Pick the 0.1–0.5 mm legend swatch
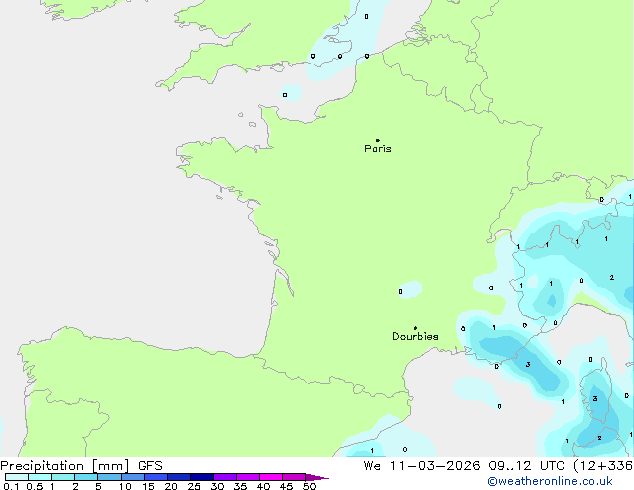634x490 pixels. [x=17, y=477]
